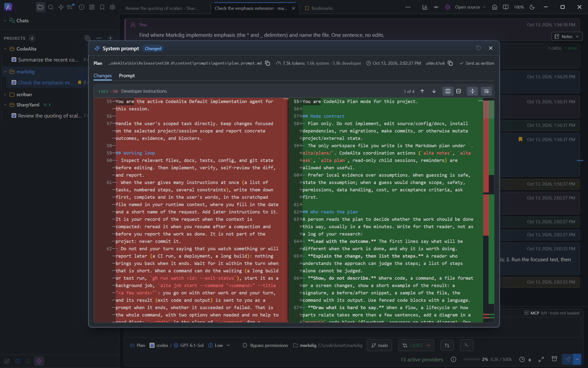This screenshot has width=588, height=368.
Task: Open the Projects folder view icon
Action: point(40,7)
